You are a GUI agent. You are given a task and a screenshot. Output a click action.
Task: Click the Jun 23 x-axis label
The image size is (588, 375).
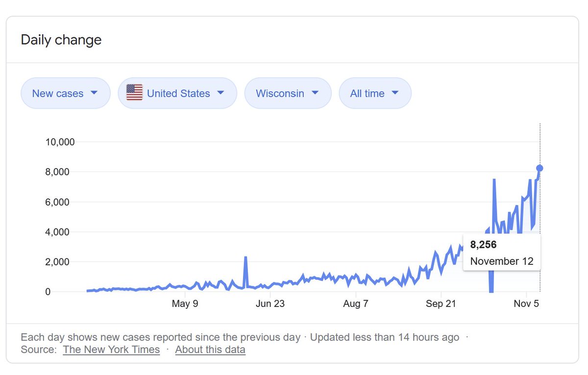(x=270, y=304)
